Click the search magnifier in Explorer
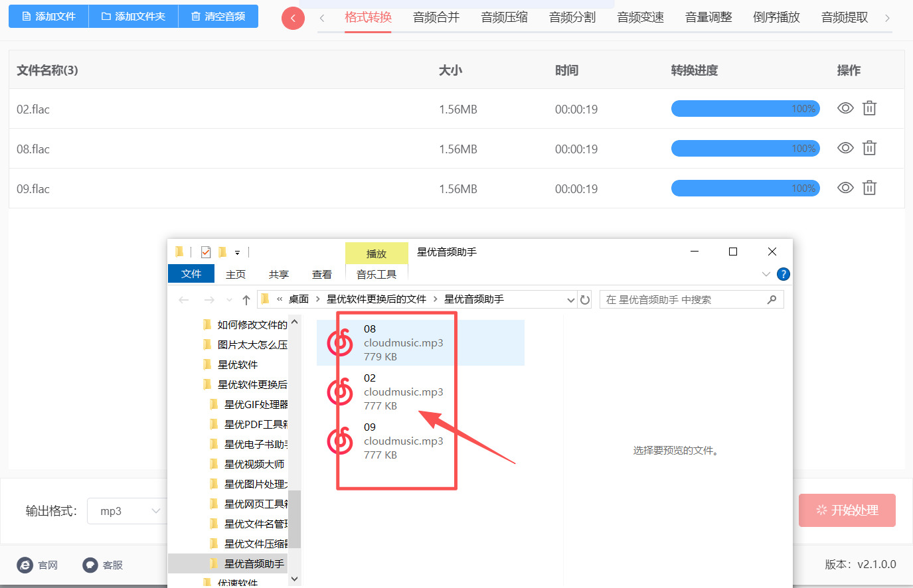 coord(772,300)
